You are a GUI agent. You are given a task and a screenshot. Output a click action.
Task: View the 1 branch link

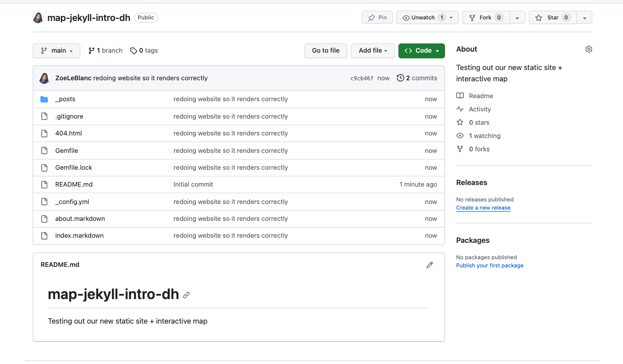point(105,51)
